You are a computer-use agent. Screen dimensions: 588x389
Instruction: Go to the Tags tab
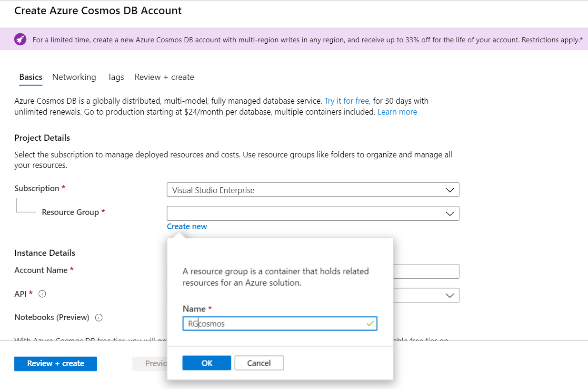(116, 77)
